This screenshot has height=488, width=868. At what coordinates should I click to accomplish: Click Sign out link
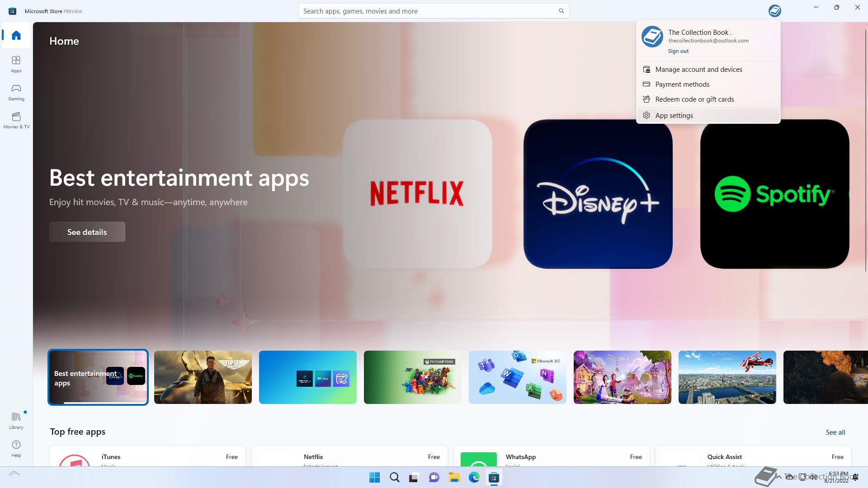[x=678, y=51]
